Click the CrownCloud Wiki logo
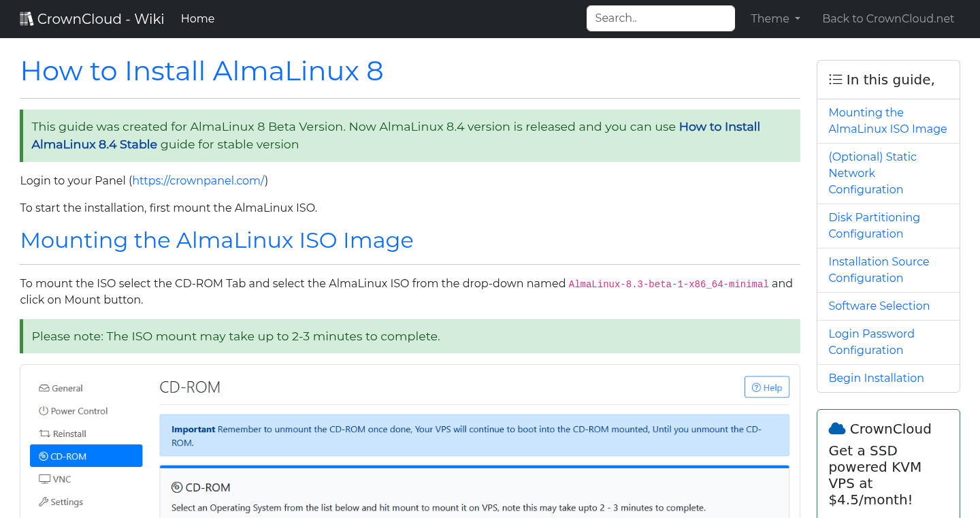This screenshot has width=980, height=518. pyautogui.click(x=92, y=18)
